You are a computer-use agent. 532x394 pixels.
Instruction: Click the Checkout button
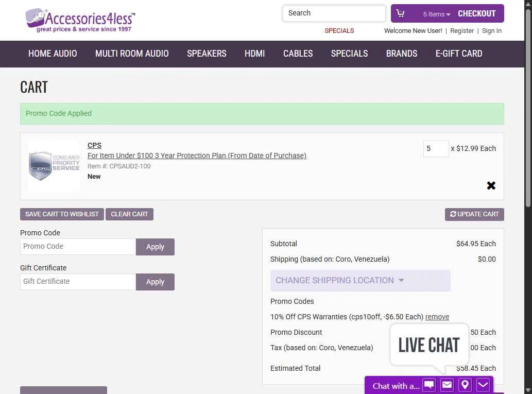477,13
